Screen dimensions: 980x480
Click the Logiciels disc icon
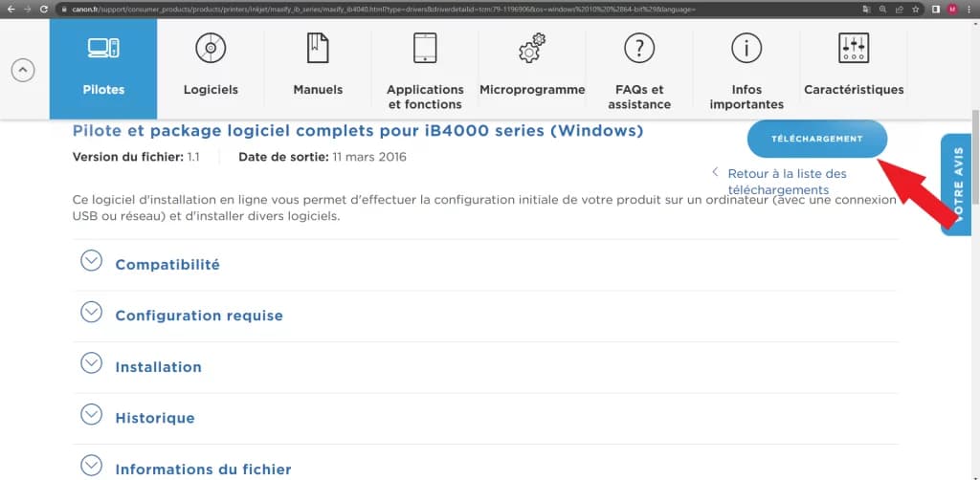pyautogui.click(x=211, y=48)
